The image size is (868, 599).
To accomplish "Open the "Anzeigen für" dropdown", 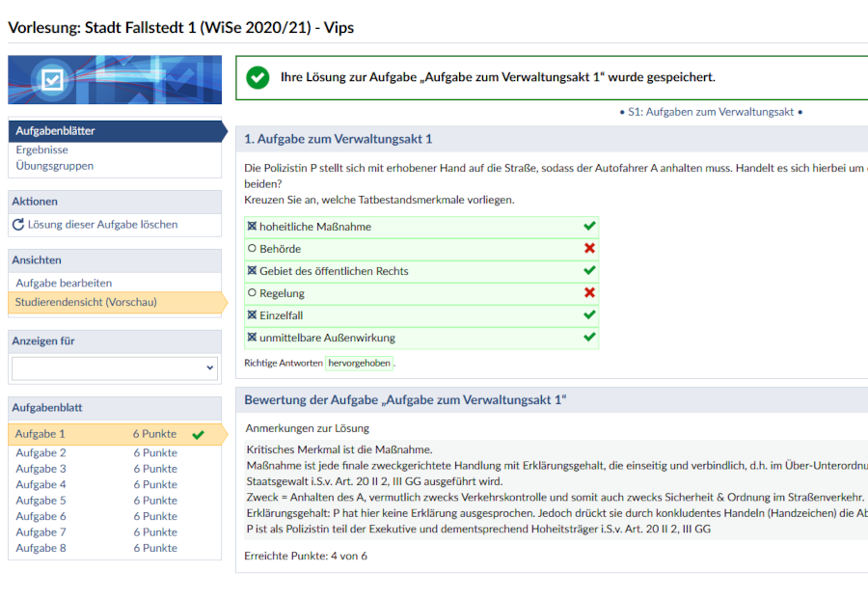I will pyautogui.click(x=114, y=368).
